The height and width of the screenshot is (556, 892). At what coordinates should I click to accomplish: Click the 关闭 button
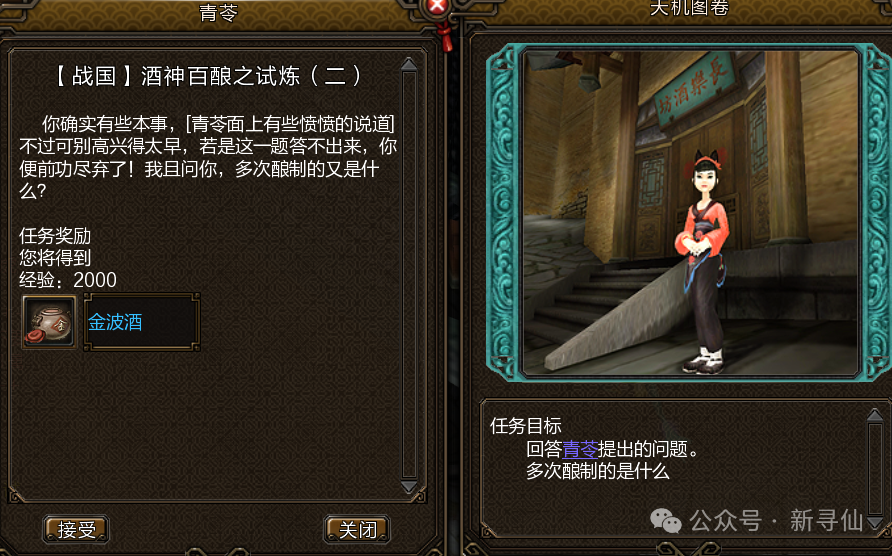[357, 529]
